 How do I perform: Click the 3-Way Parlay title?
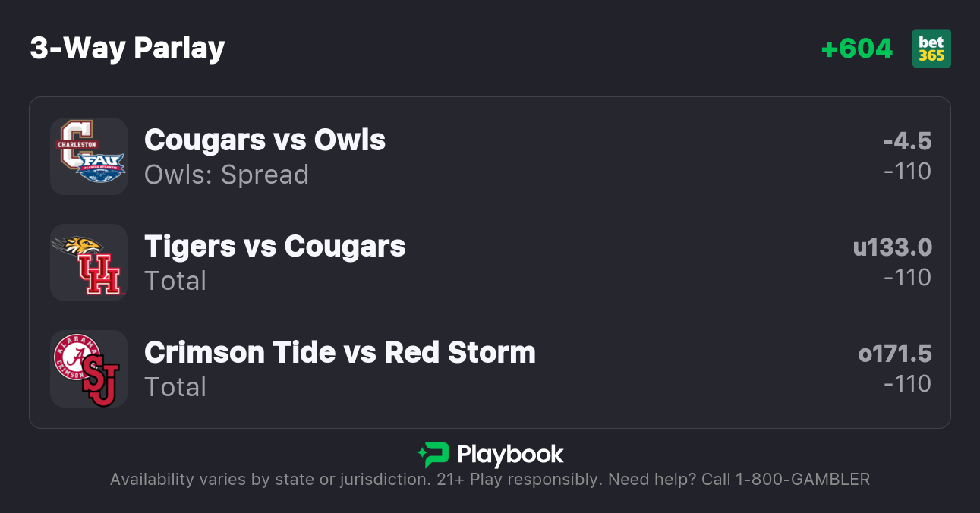point(128,49)
